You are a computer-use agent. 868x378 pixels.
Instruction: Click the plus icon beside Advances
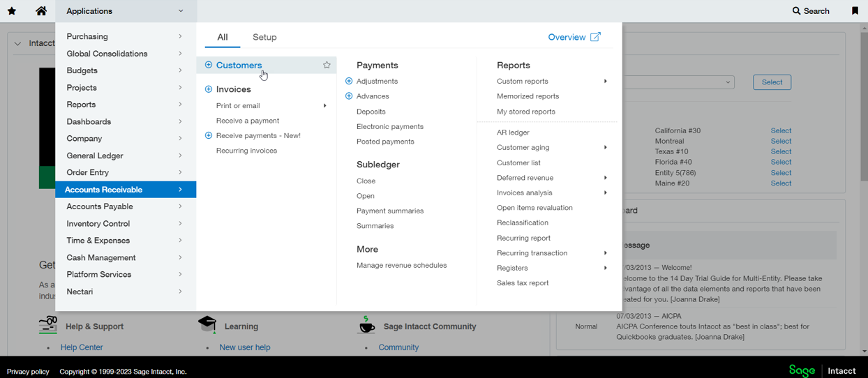(349, 96)
